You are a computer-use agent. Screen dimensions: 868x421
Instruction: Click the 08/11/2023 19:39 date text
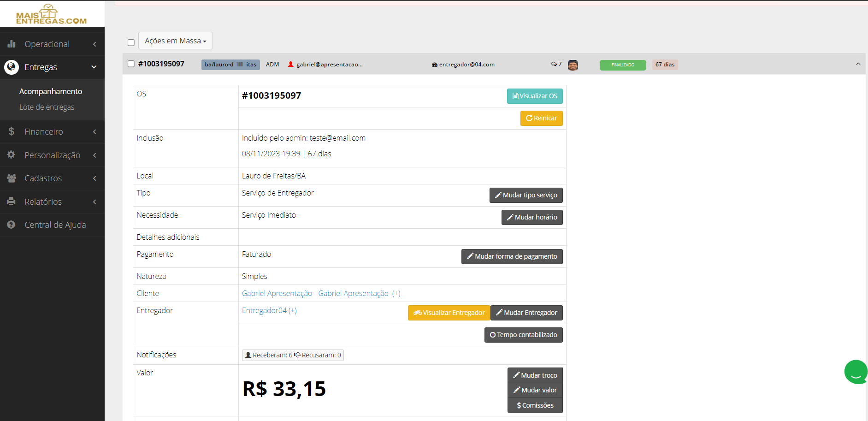coord(271,154)
